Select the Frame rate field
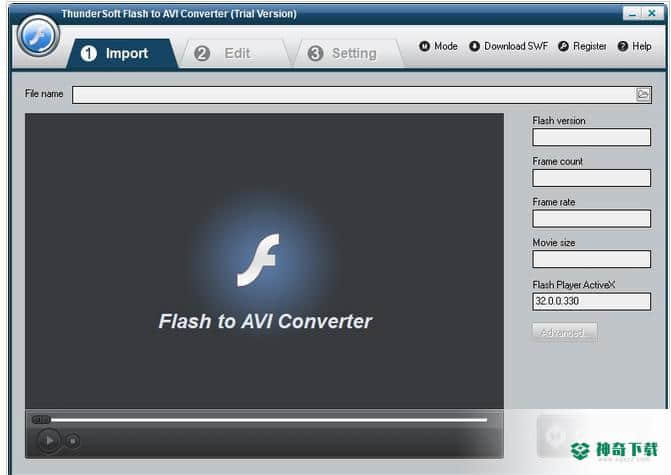The width and height of the screenshot is (671, 475). [591, 219]
